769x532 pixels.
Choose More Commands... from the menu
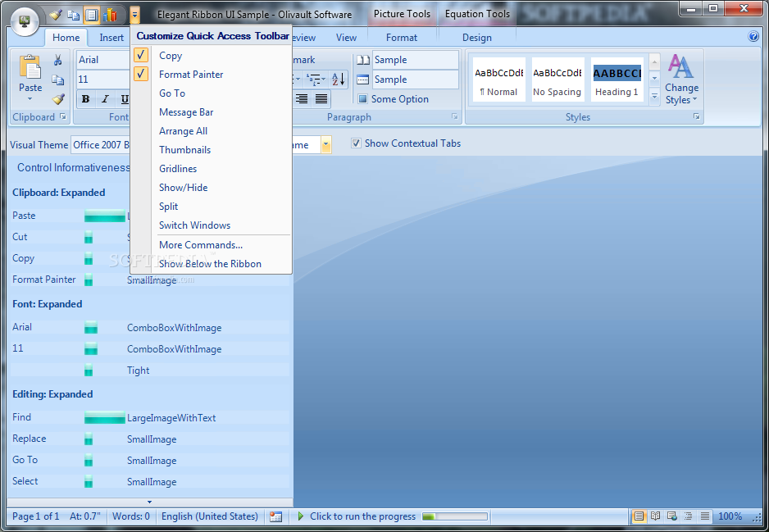tap(201, 245)
